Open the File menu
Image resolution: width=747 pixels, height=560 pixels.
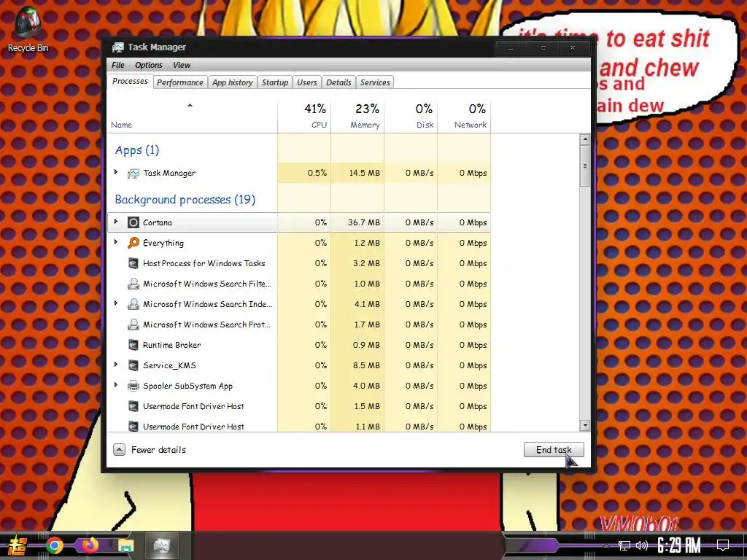[118, 65]
